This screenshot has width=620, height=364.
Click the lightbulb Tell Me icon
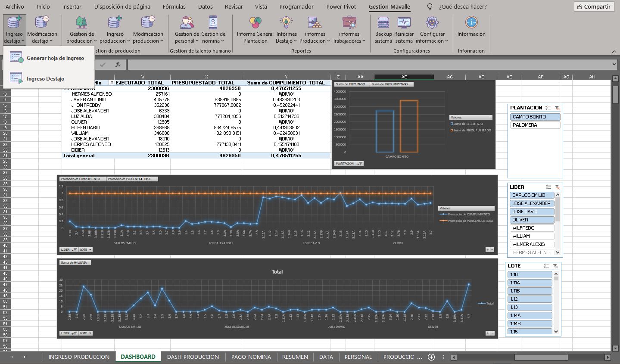click(x=429, y=7)
